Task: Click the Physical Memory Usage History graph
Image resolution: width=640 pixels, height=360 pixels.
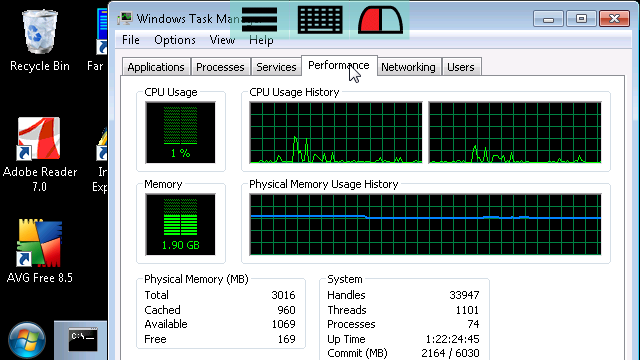Action: pos(425,224)
